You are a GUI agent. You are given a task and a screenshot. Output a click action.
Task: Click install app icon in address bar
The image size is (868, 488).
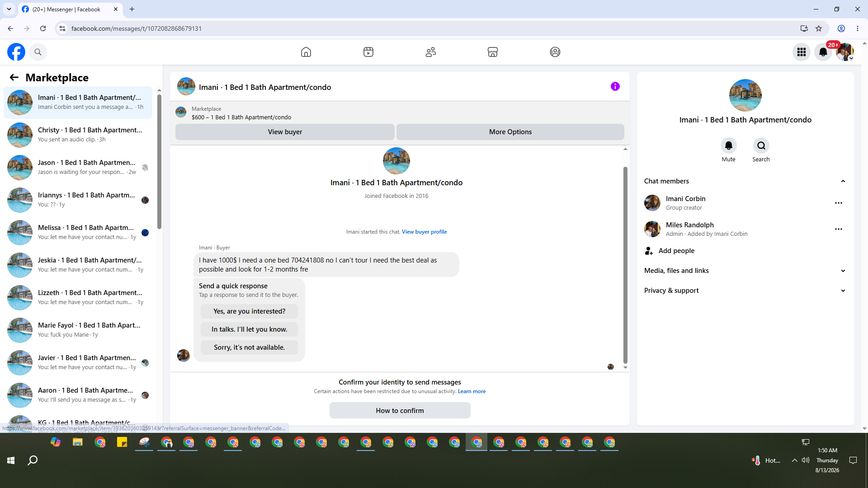(804, 28)
